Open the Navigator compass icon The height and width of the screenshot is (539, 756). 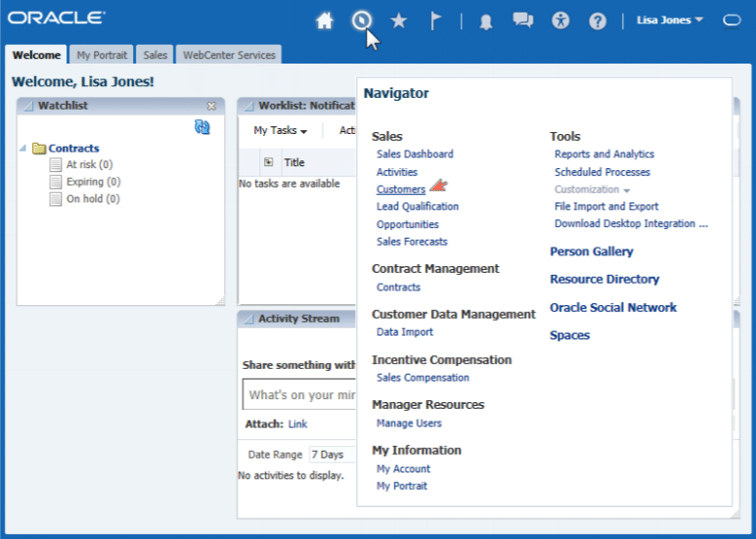362,21
